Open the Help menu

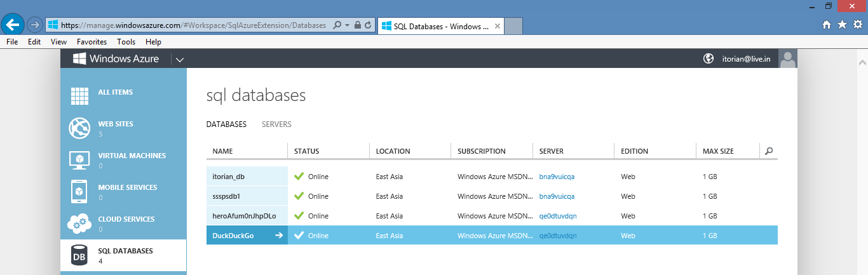pyautogui.click(x=153, y=42)
